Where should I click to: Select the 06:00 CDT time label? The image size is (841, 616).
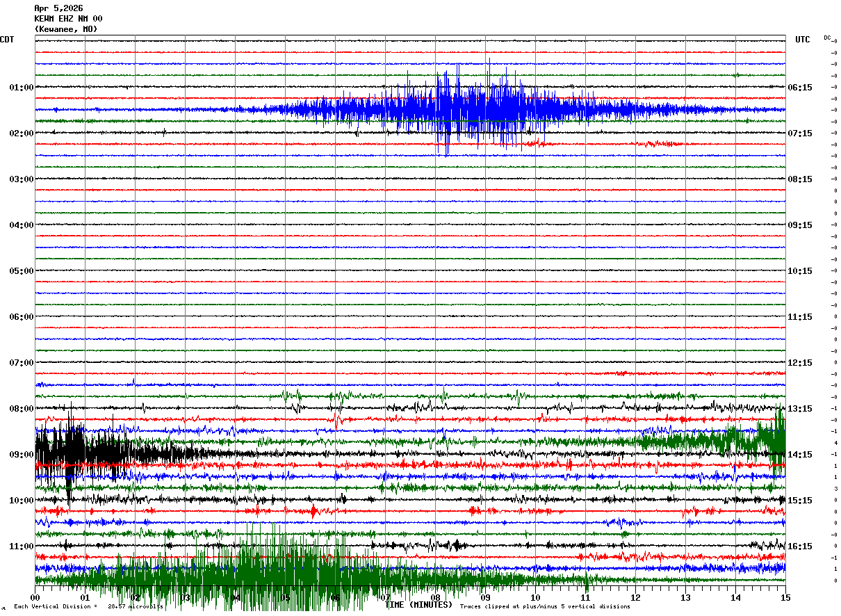22,317
